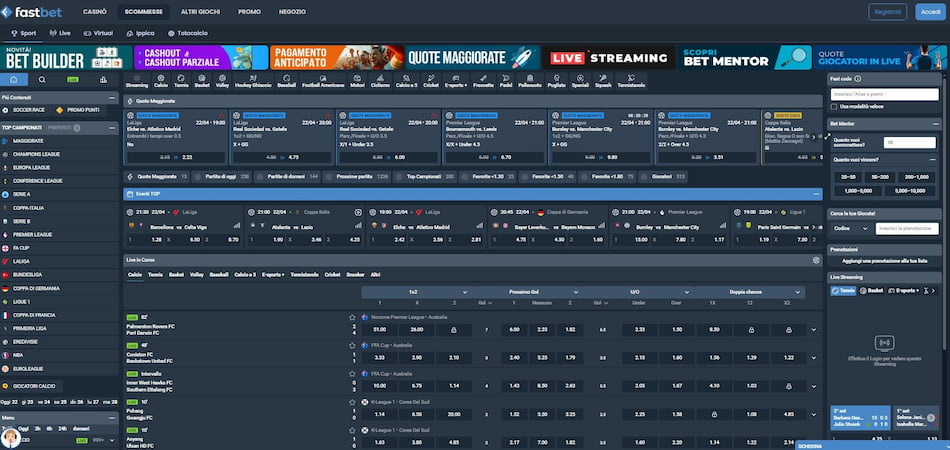950x450 pixels.
Task: Open the search magnifier in the left sidebar
Action: click(x=42, y=79)
